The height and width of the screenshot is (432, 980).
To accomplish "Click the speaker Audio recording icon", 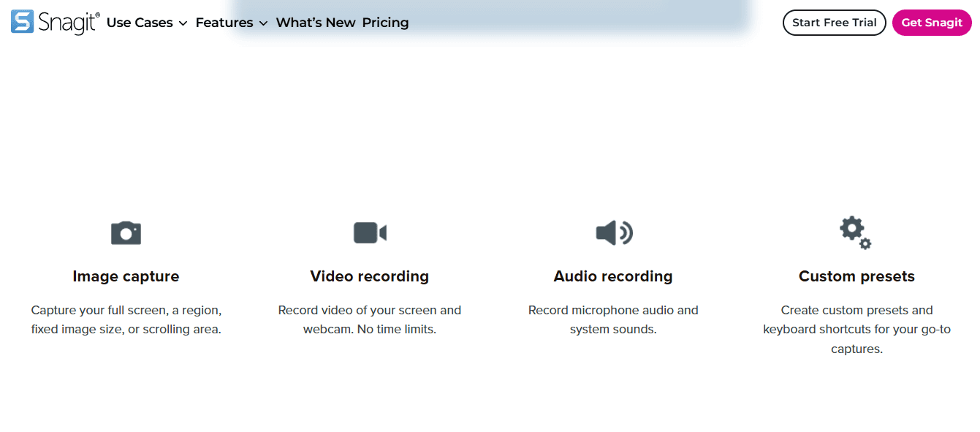I will [x=614, y=232].
